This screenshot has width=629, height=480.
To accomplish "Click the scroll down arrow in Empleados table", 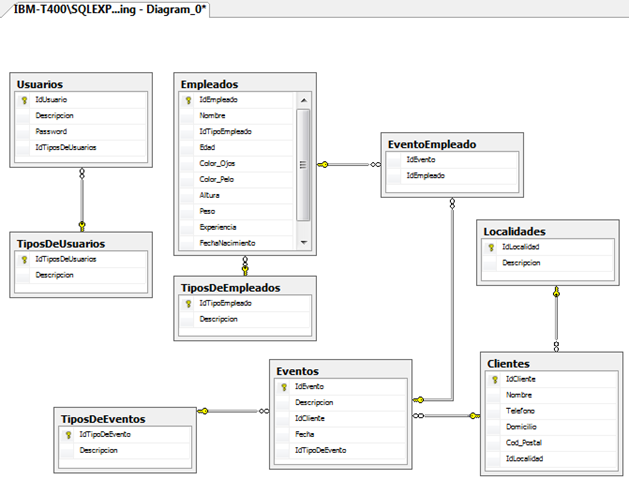I will click(304, 243).
